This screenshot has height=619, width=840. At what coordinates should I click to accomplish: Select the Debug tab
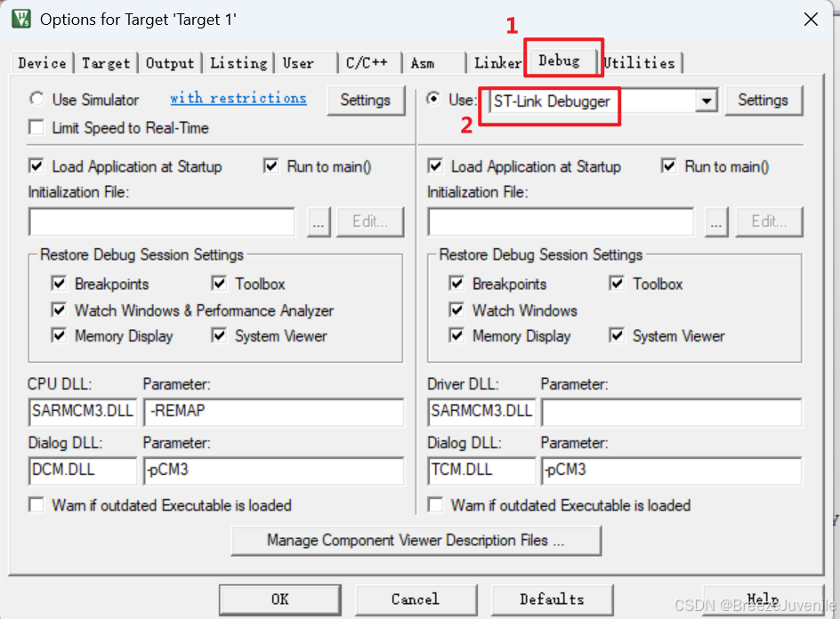tap(560, 61)
